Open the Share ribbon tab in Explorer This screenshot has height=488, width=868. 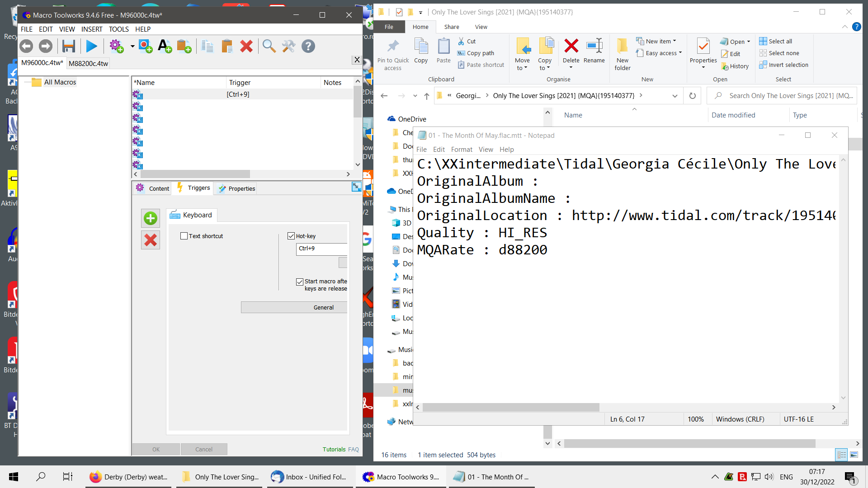tap(451, 27)
